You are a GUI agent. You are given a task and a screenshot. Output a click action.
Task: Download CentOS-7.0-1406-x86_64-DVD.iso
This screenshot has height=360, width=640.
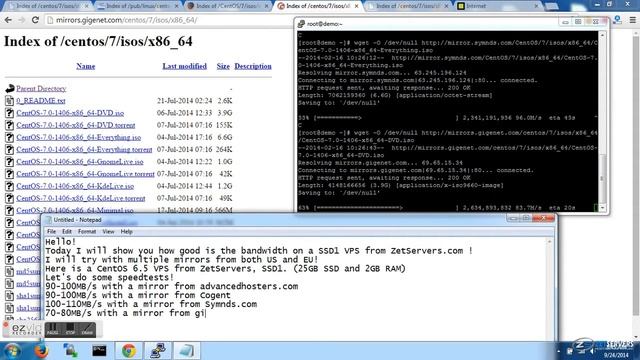click(x=70, y=113)
